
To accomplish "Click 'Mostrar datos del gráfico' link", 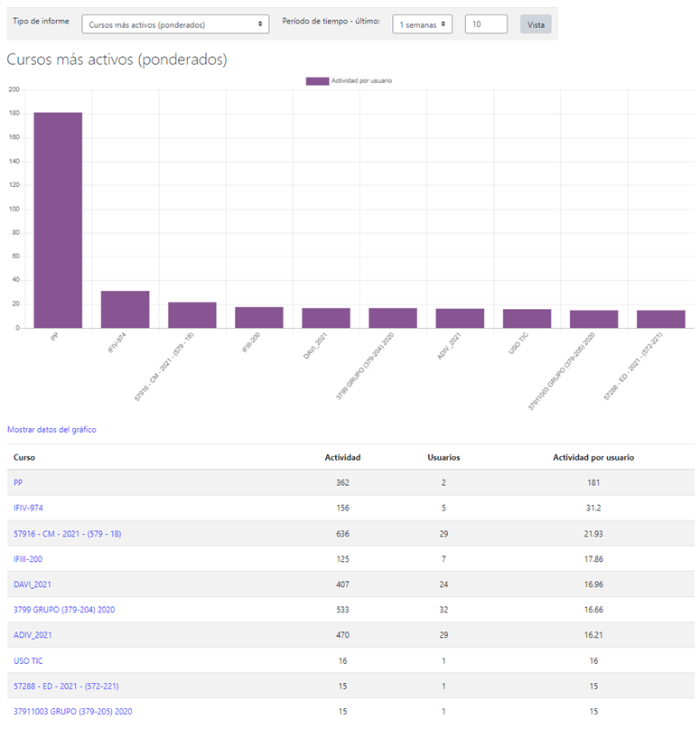I will tap(51, 429).
